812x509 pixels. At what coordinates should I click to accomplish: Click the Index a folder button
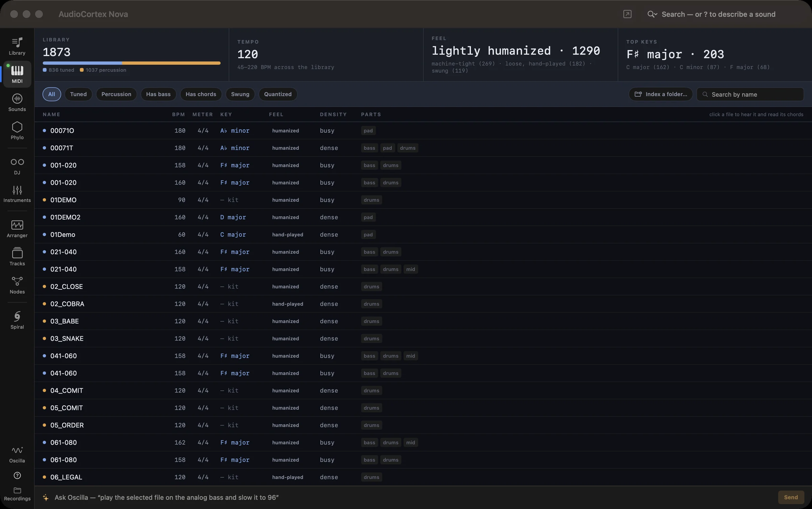click(x=660, y=94)
